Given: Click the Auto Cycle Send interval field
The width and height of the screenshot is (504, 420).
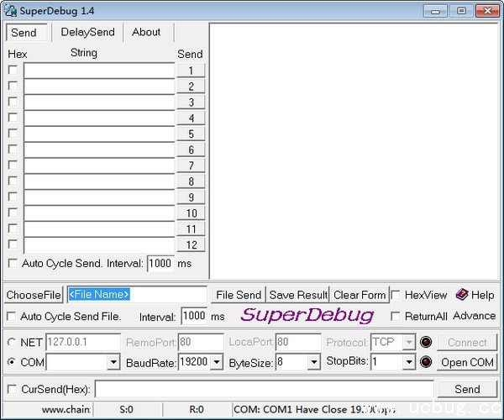Looking at the screenshot, I should 160,264.
